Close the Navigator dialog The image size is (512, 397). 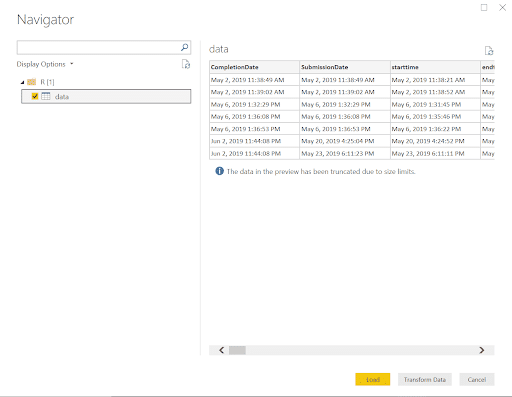click(x=502, y=7)
